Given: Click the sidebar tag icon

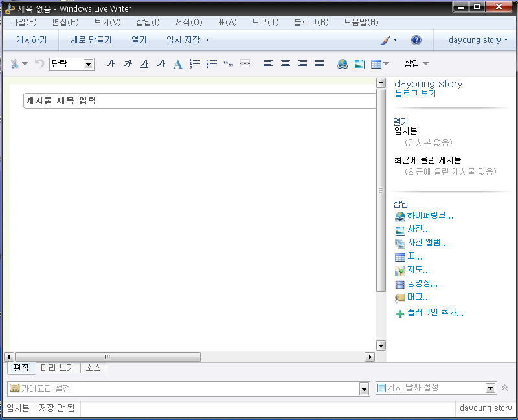Looking at the screenshot, I should pyautogui.click(x=400, y=298).
